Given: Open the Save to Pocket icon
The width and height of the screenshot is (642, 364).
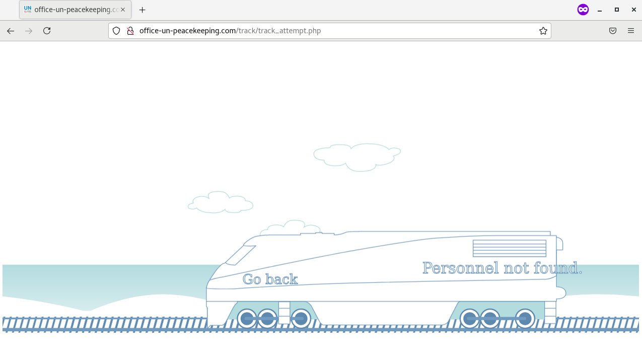Looking at the screenshot, I should [613, 31].
